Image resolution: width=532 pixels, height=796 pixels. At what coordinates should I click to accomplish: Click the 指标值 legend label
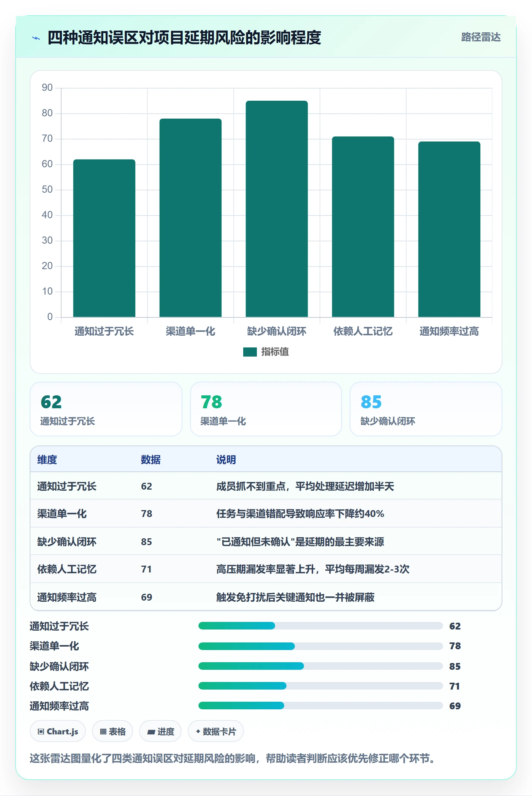(x=275, y=352)
